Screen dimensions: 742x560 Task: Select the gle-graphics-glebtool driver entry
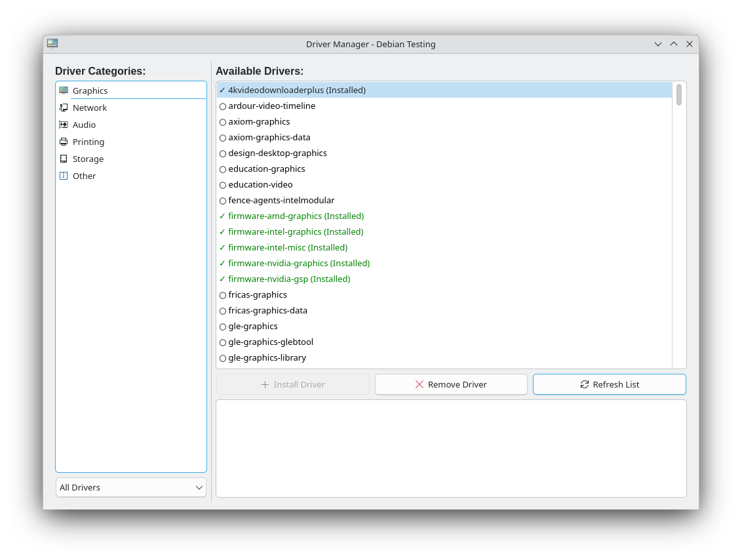tap(444, 342)
